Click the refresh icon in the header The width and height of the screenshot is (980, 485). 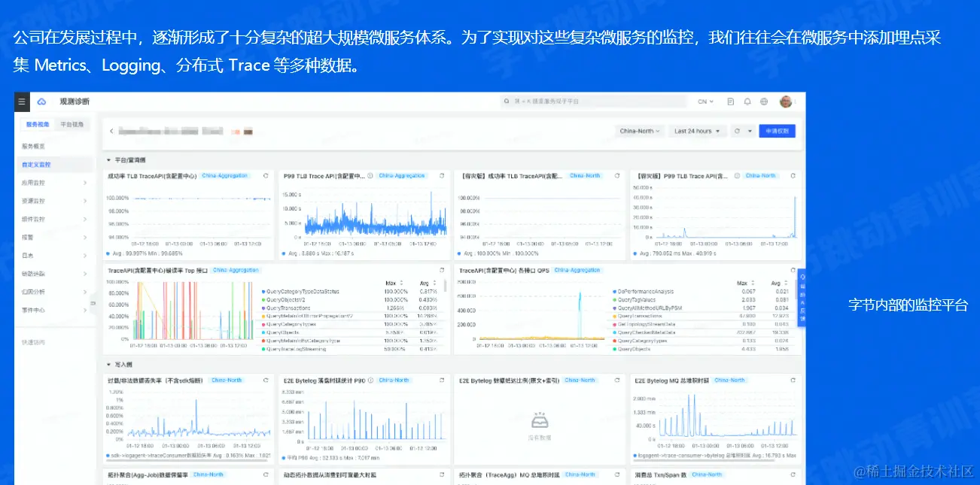pos(737,131)
